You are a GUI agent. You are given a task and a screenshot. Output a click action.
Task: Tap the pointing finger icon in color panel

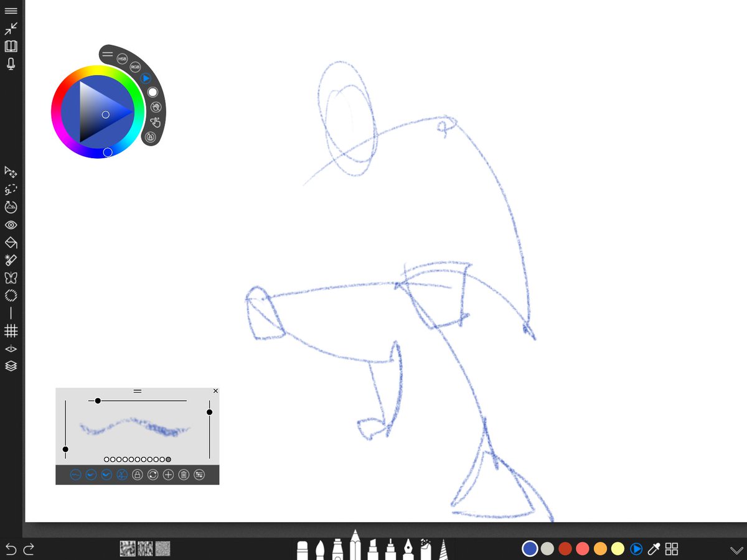pyautogui.click(x=154, y=122)
